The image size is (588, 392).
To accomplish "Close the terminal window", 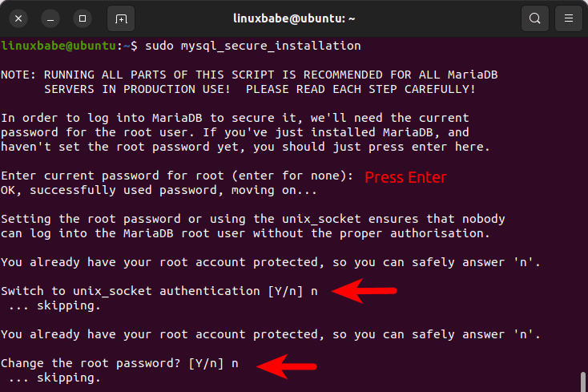I will (19, 18).
